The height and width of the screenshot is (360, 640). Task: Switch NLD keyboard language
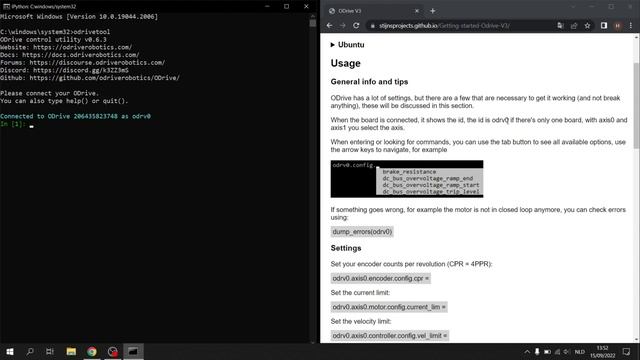point(580,352)
